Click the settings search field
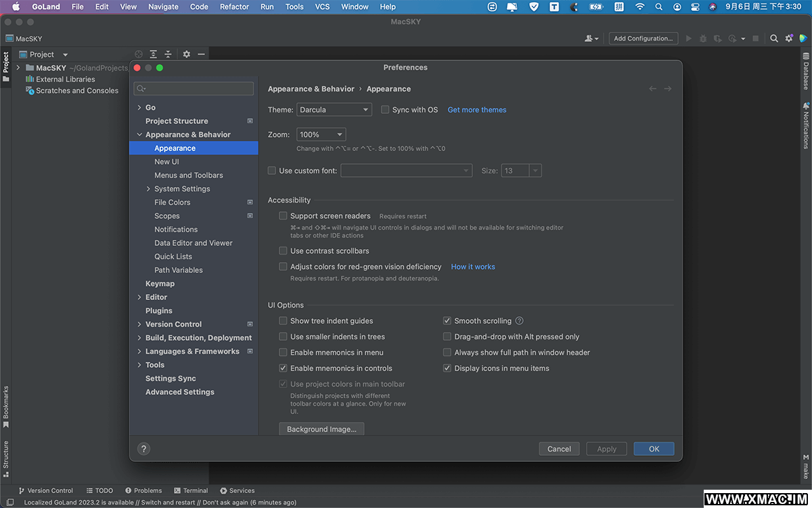The height and width of the screenshot is (508, 812). [194, 89]
